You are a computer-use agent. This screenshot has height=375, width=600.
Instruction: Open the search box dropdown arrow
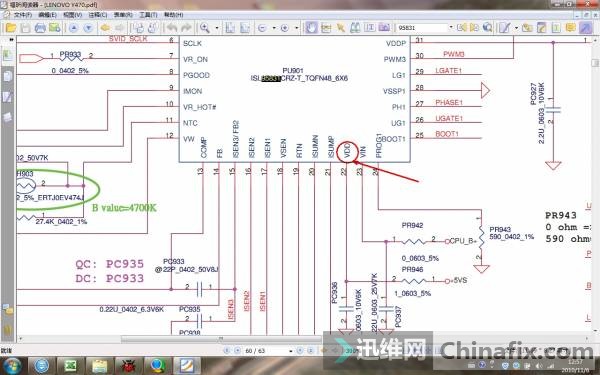(451, 28)
